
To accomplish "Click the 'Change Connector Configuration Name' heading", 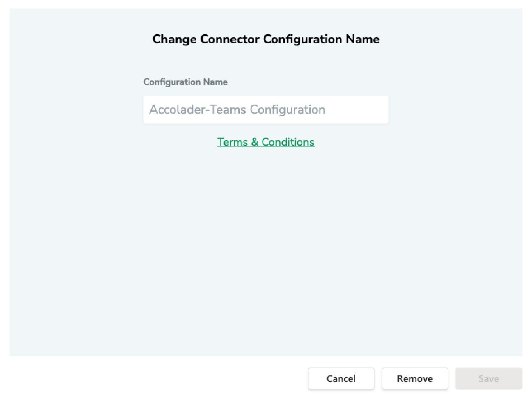I will click(x=266, y=39).
